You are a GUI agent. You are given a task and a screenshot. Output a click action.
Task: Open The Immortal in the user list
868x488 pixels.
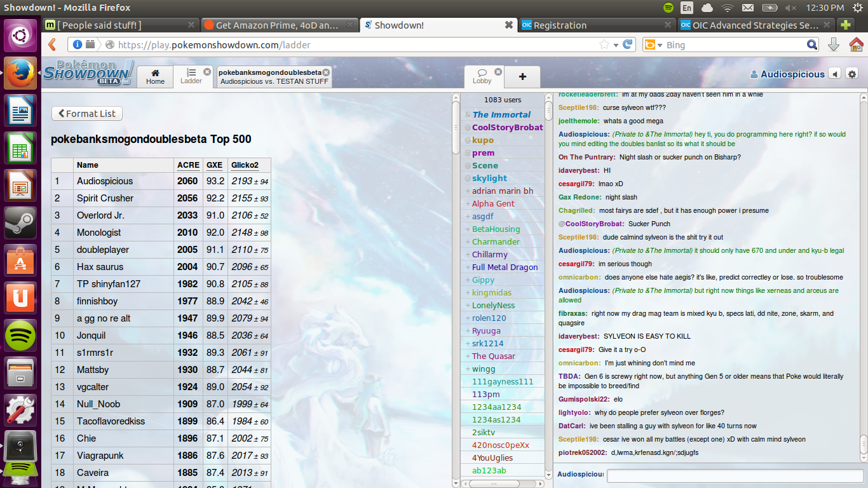501,114
